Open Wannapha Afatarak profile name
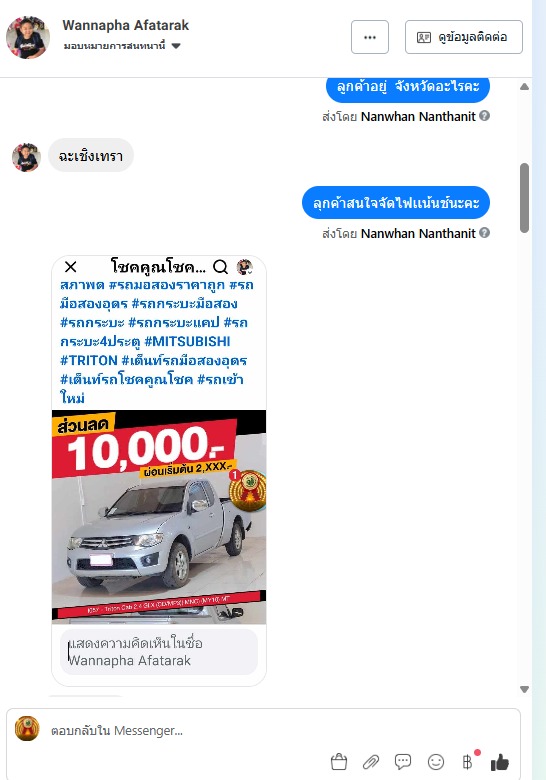Screen dimensions: 546x780 125,25
